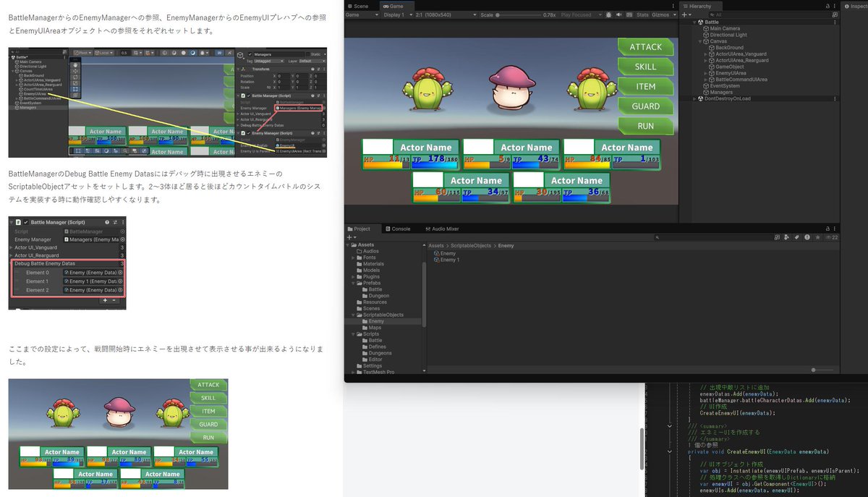Expand ActorUIArea_Vanguard in Hierarchy
Image resolution: width=868 pixels, height=497 pixels.
click(705, 54)
